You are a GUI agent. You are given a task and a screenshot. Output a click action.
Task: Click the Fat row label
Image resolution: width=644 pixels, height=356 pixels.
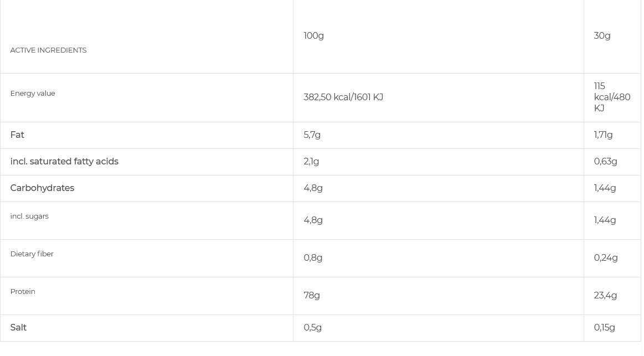[17, 135]
